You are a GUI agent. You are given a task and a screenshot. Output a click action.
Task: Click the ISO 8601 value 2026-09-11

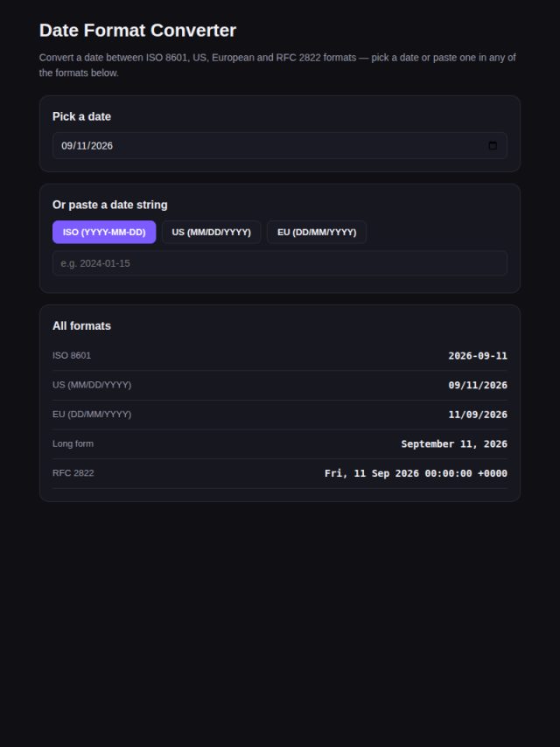(x=478, y=356)
